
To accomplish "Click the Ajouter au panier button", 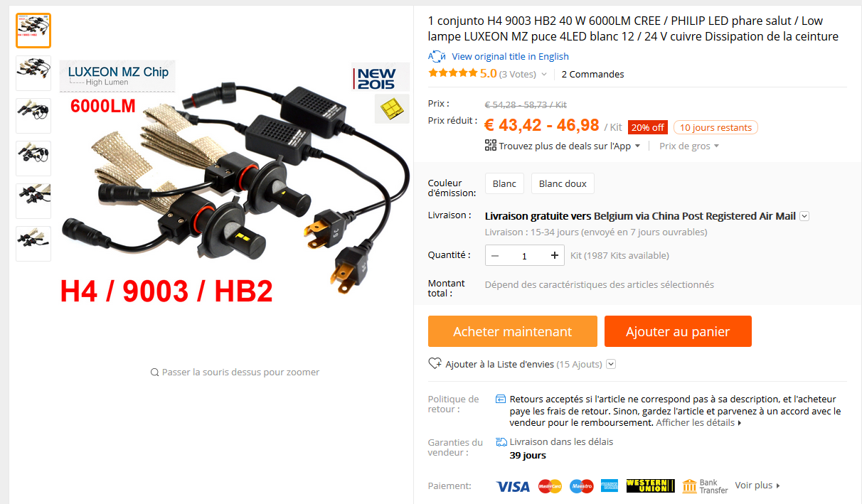I will pyautogui.click(x=678, y=331).
